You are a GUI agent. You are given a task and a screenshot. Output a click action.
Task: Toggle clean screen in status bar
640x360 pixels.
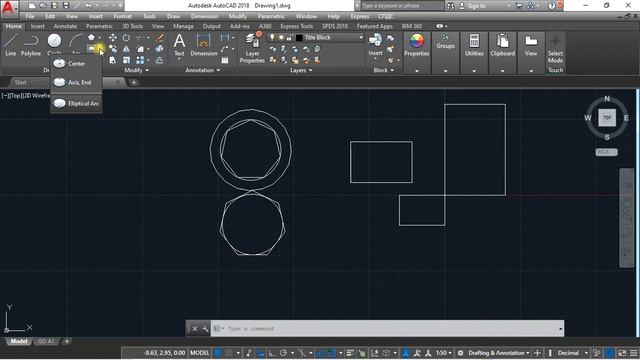[x=622, y=353]
